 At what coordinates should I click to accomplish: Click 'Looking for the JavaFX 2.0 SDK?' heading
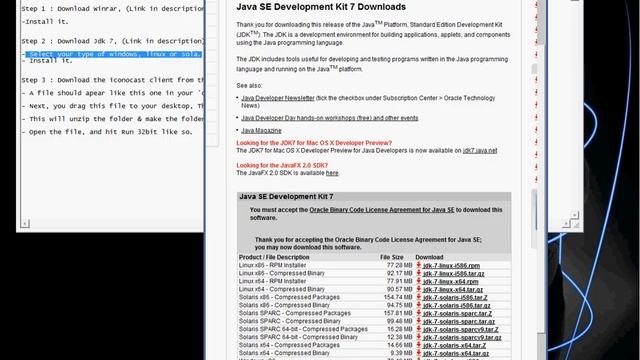pos(282,165)
